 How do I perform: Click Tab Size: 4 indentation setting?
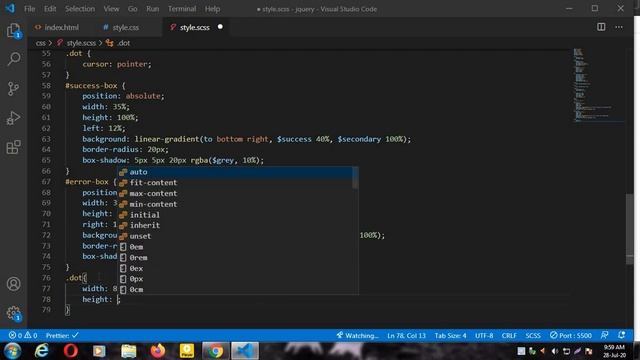click(x=450, y=335)
